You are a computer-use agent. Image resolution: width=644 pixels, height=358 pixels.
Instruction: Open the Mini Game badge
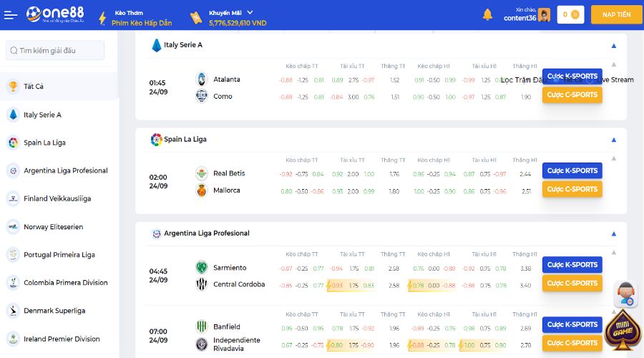coord(623,330)
